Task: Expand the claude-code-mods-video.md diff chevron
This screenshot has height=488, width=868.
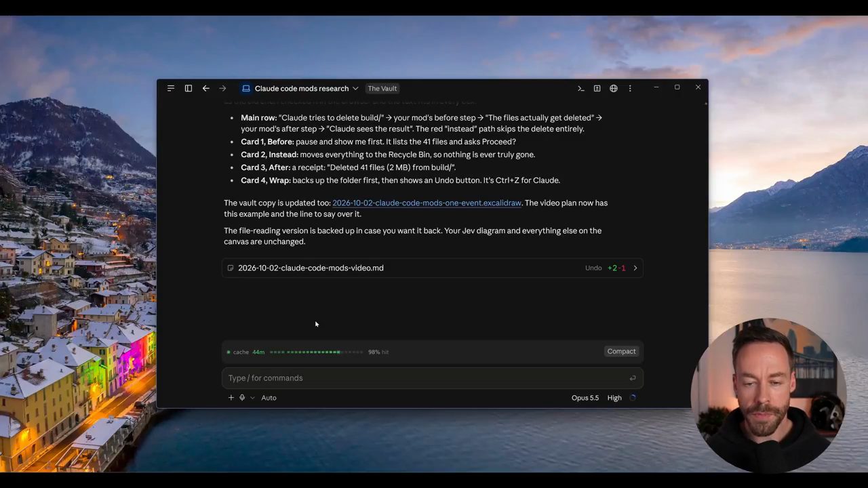Action: [x=635, y=268]
